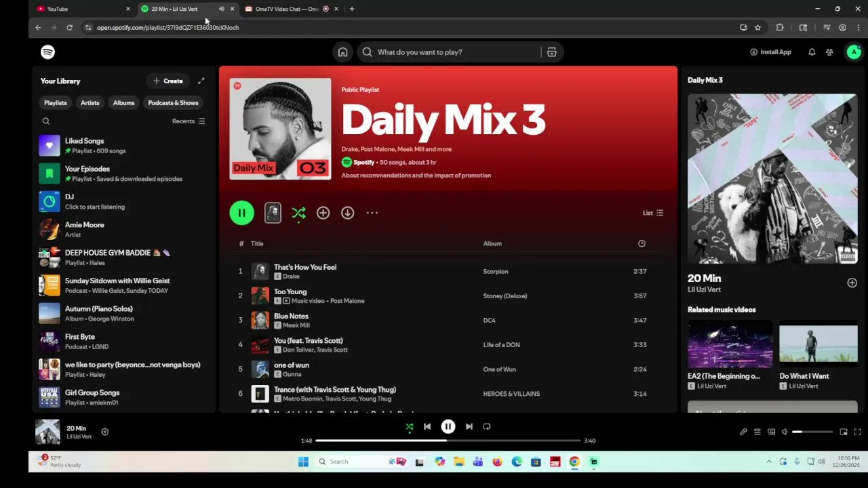Filter library by Albums
868x488 pixels.
point(123,103)
